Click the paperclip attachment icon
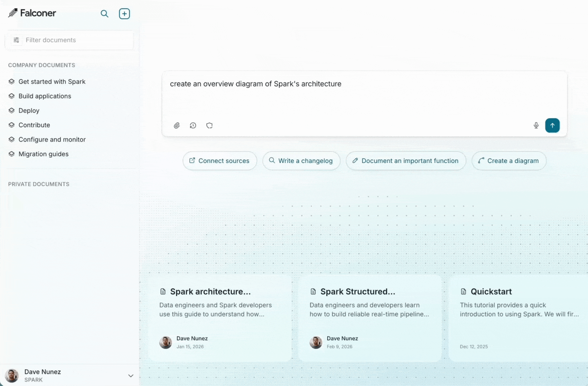Screen dimensions: 588x386 (177, 125)
